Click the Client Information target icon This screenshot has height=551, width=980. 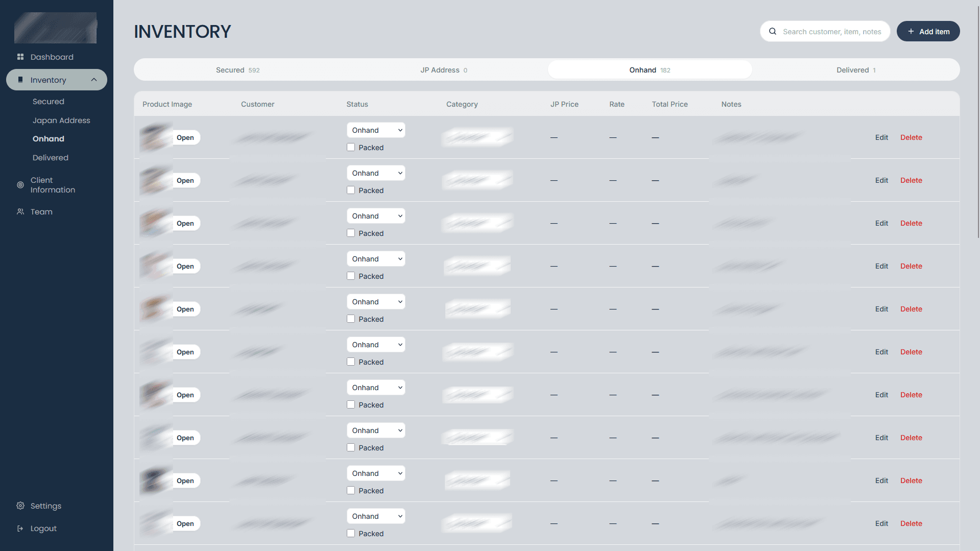pyautogui.click(x=20, y=185)
